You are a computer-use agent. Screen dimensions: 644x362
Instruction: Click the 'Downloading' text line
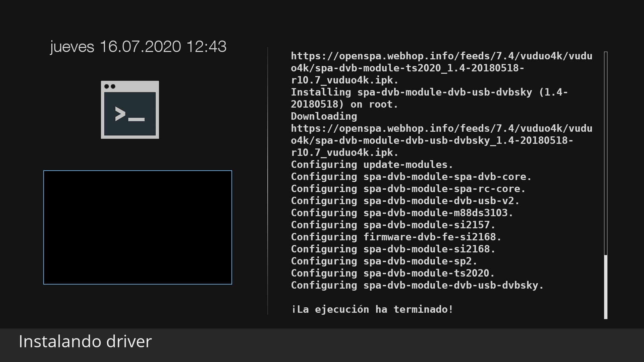324,116
